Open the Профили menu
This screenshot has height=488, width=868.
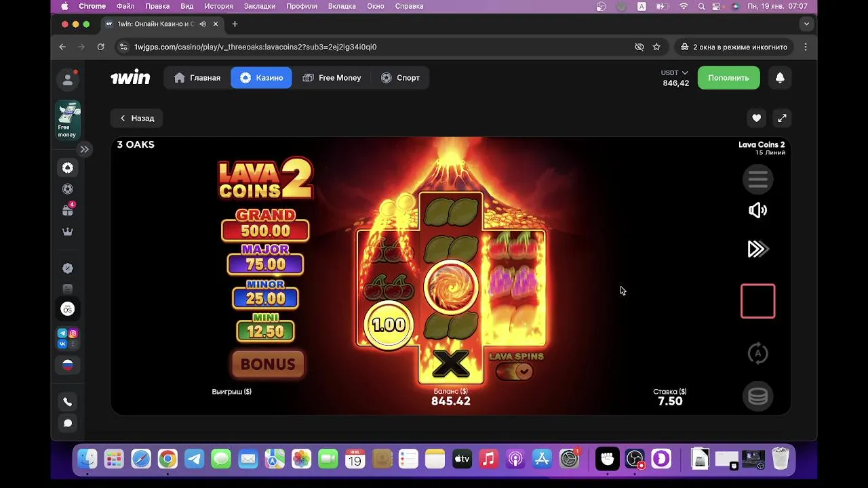302,6
